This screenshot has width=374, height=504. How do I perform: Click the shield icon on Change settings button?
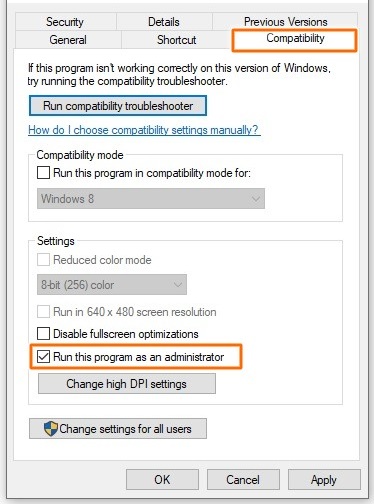tap(51, 428)
